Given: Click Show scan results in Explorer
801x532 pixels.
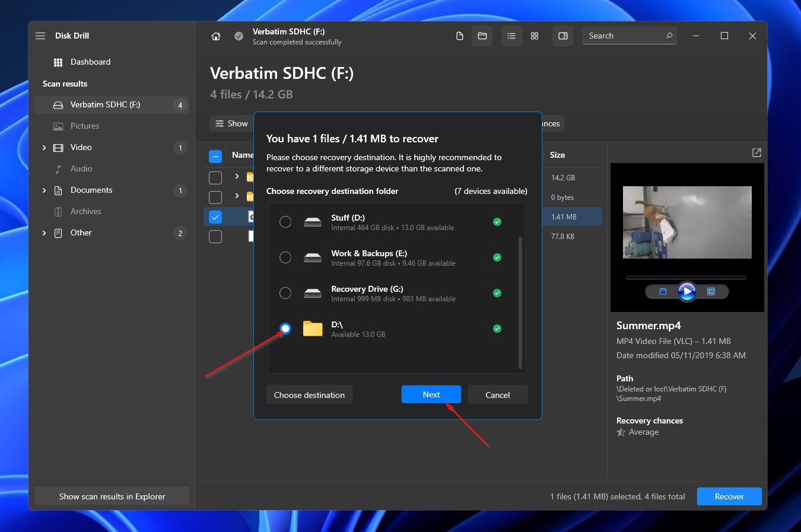Looking at the screenshot, I should coord(112,497).
